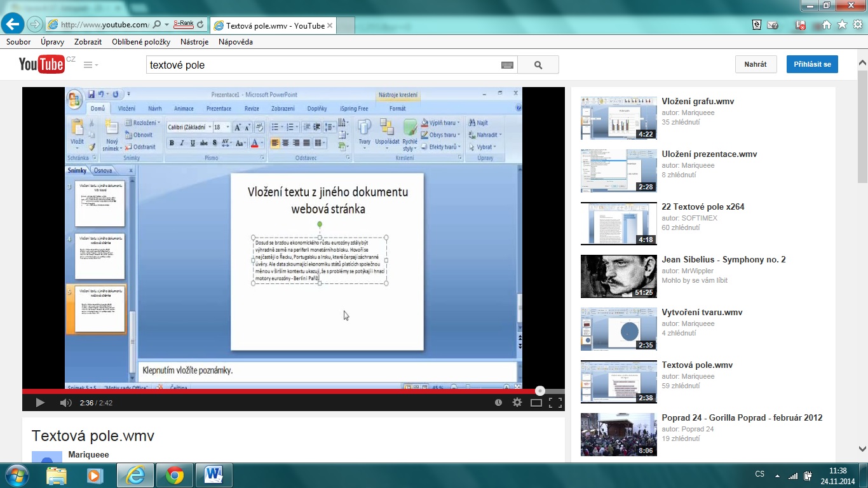Open the Mariqueee channel below the video title
The height and width of the screenshot is (488, 868).
88,454
